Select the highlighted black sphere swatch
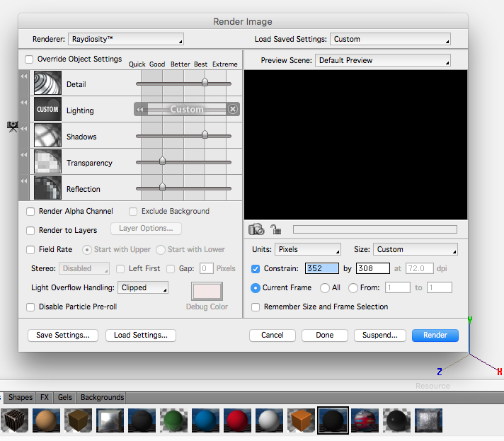The height and width of the screenshot is (441, 504). (333, 420)
